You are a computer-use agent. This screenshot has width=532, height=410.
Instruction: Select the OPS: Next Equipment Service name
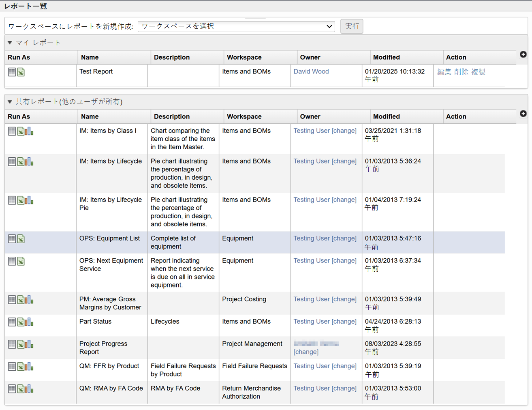[111, 265]
